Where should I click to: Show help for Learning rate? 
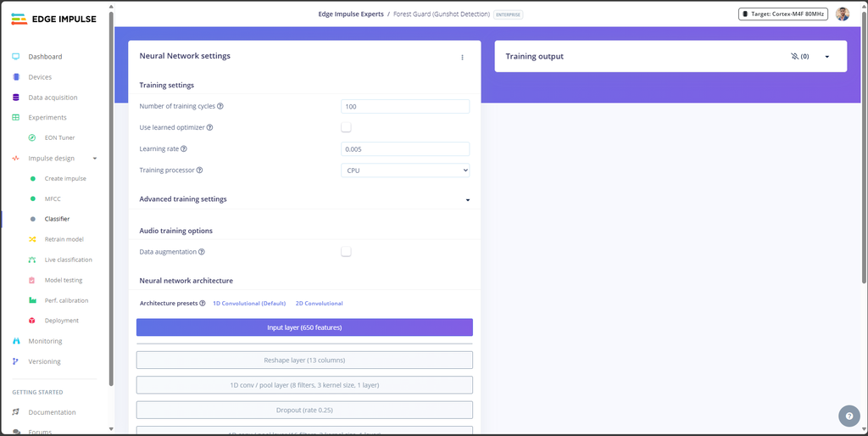[184, 149]
